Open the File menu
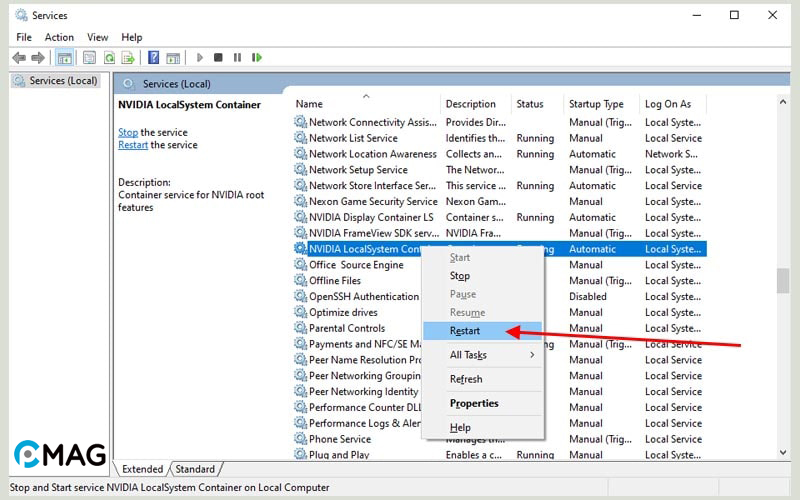 (x=24, y=37)
